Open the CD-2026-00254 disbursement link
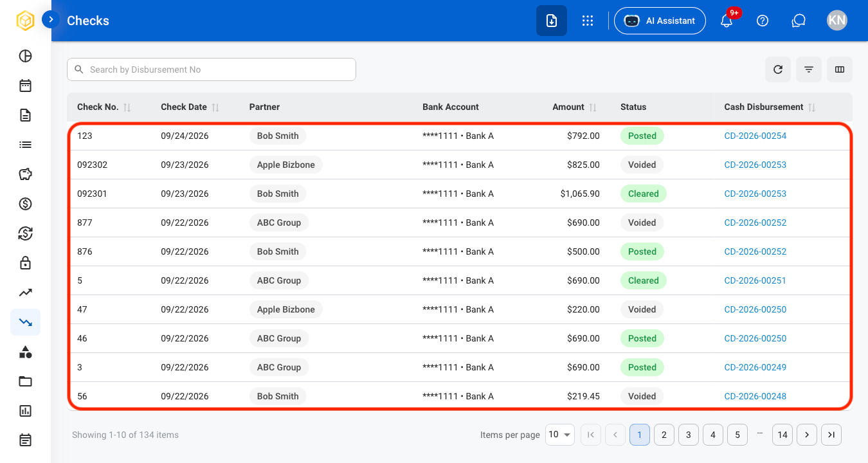This screenshot has width=868, height=463. (755, 136)
